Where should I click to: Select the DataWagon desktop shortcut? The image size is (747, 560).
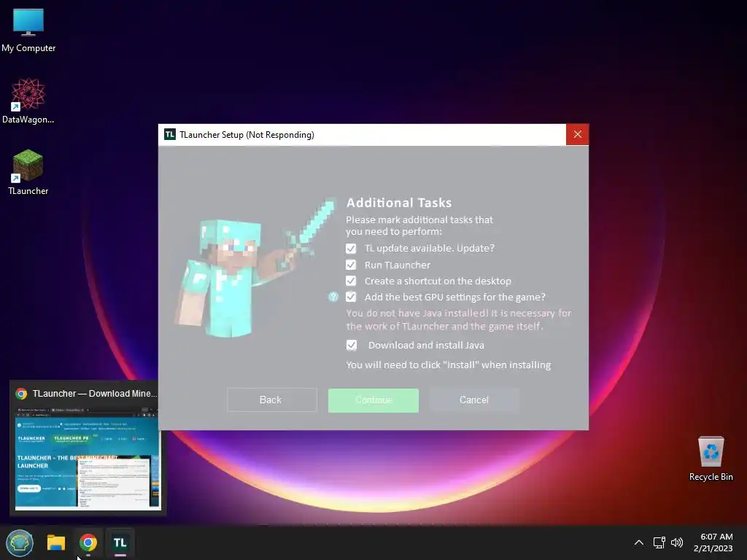click(28, 101)
